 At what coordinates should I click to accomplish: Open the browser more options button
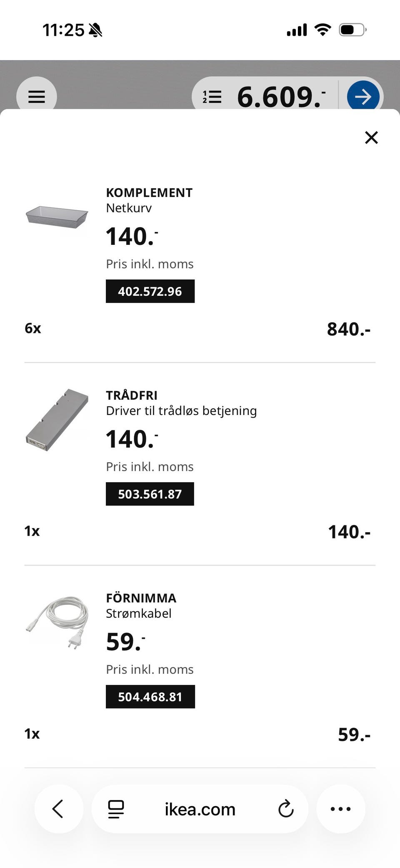[x=341, y=809]
